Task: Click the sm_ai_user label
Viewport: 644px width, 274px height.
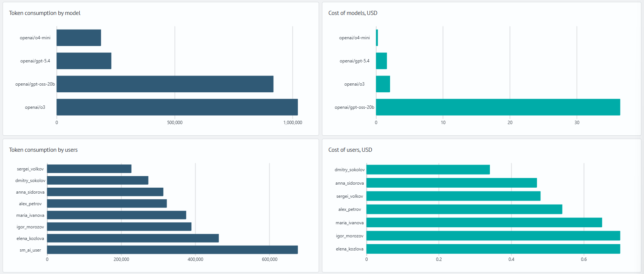Action: (30, 250)
